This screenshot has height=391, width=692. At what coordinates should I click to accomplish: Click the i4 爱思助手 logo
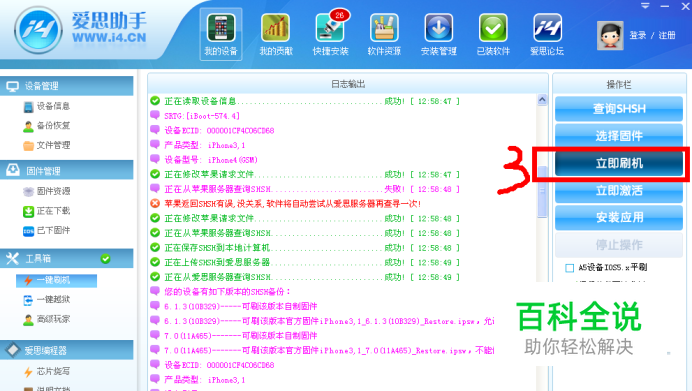click(x=38, y=30)
